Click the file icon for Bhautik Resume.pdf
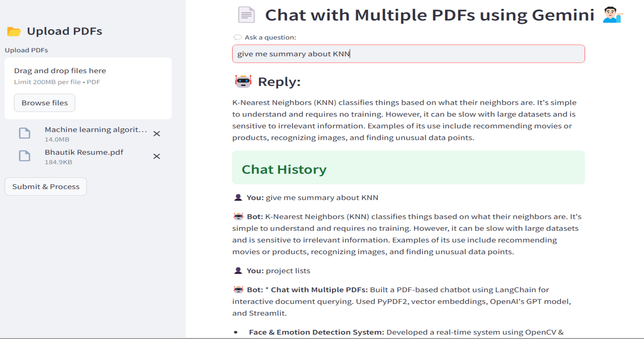The height and width of the screenshot is (339, 644). tap(24, 156)
